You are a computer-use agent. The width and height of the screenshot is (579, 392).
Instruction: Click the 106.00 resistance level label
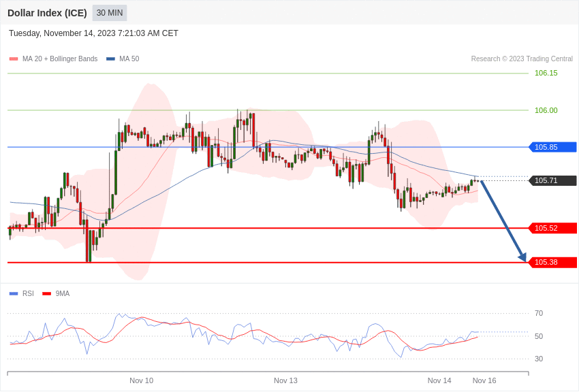click(x=546, y=110)
